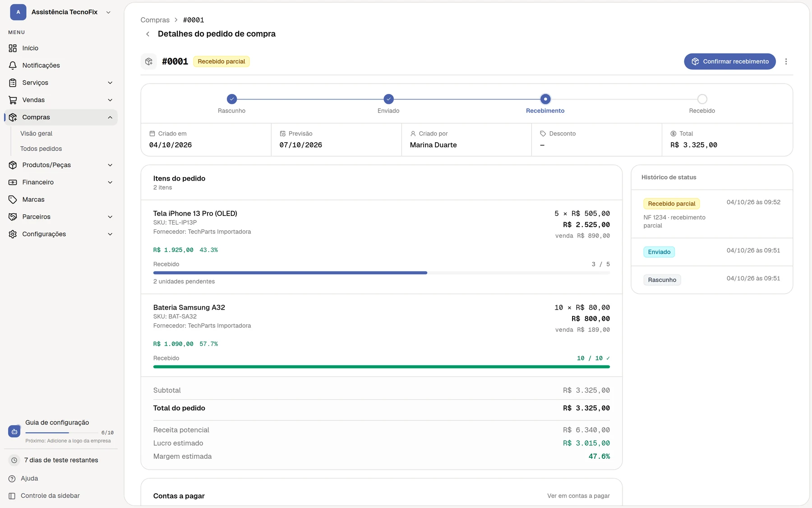Expand the Produtos/Peças submenu chevron
This screenshot has width=812, height=508.
click(x=110, y=165)
